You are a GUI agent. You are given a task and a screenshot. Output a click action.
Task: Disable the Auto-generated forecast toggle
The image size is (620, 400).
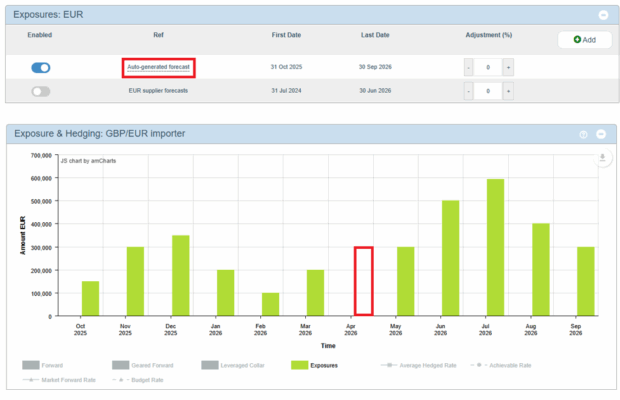41,68
